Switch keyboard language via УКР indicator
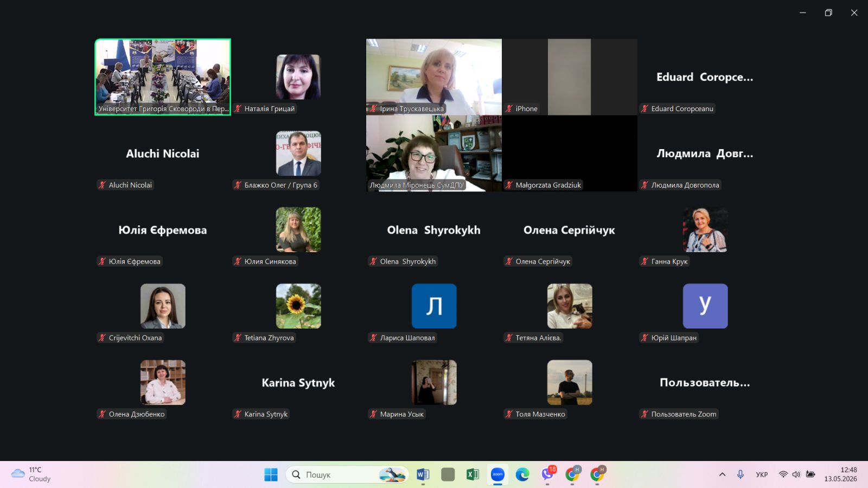 (x=762, y=474)
